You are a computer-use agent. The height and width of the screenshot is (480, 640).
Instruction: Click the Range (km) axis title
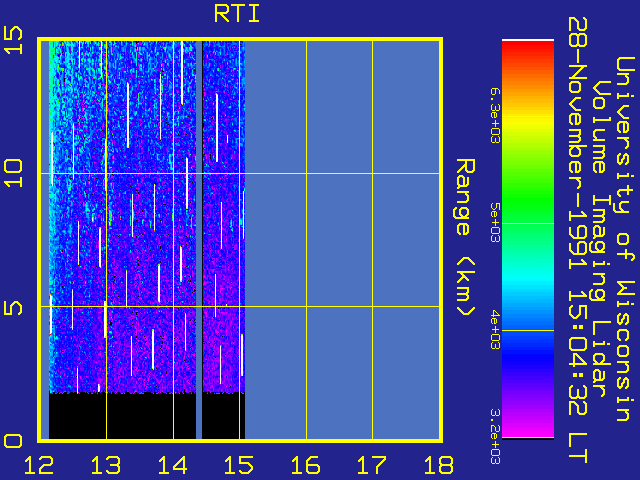pos(466,238)
